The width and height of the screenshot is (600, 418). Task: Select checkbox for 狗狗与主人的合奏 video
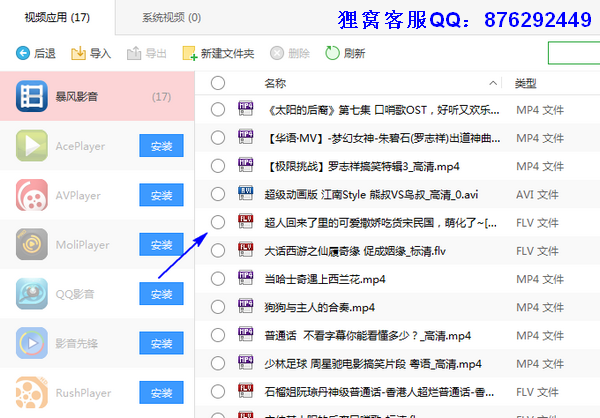(x=218, y=307)
